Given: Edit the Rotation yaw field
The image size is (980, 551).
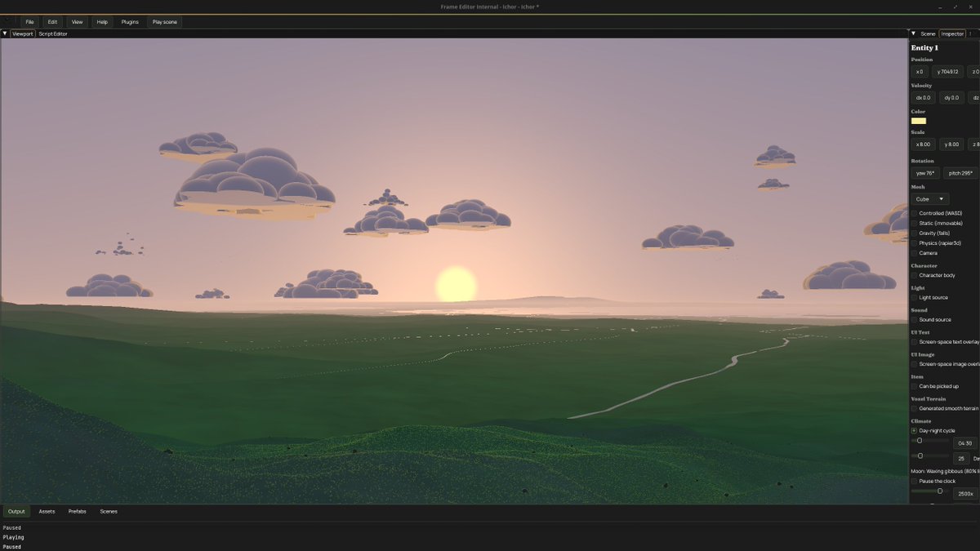Looking at the screenshot, I should tap(925, 173).
